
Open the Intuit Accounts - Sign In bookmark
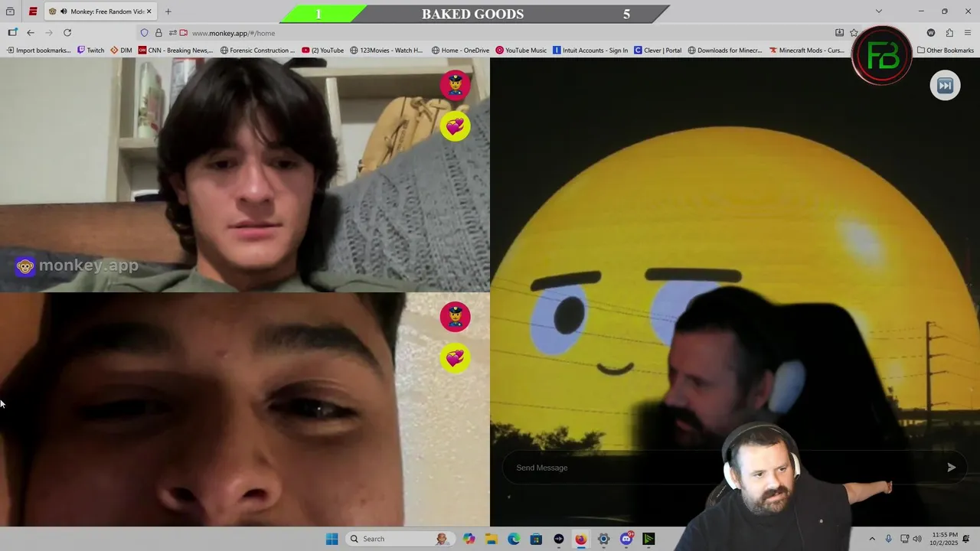(x=590, y=51)
